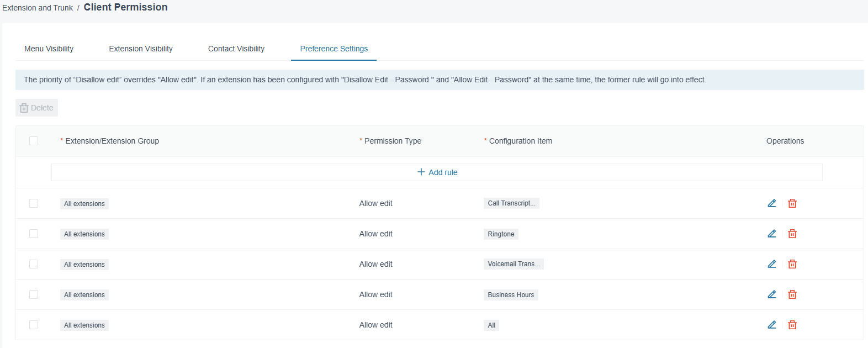Image resolution: width=868 pixels, height=348 pixels.
Task: Click All extensions tag in Business Hours row
Action: point(84,295)
